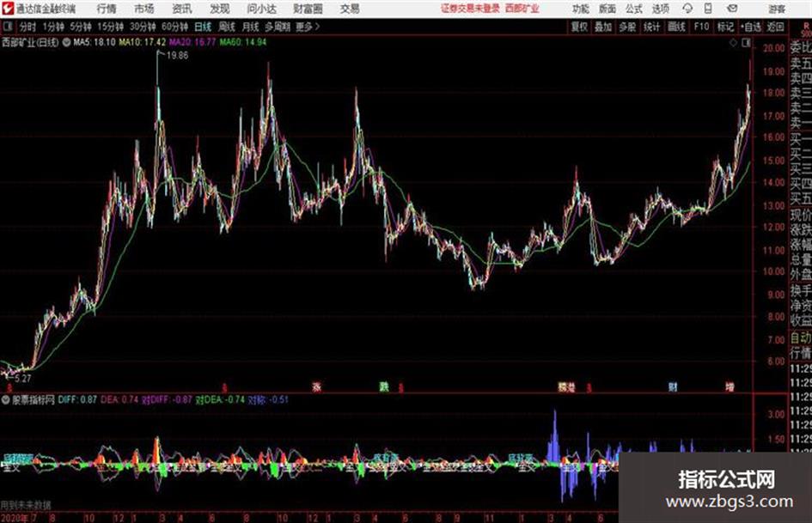The height and width of the screenshot is (523, 812).
Task: Click the 5.27 low price label
Action: pyautogui.click(x=23, y=379)
